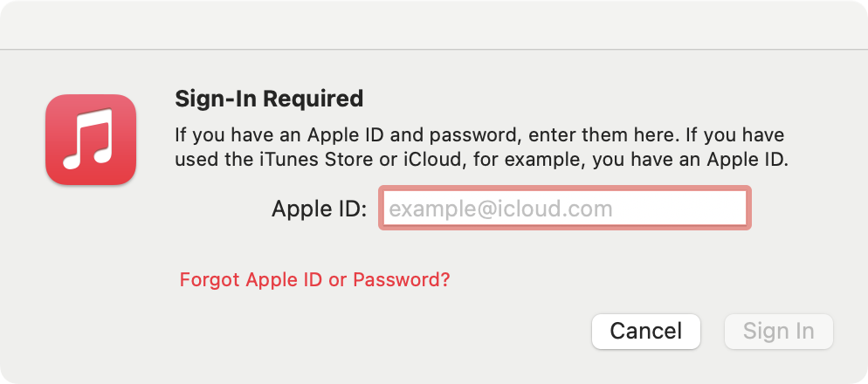Viewport: 868px width, 384px height.
Task: Click the greyed-out Sign In button
Action: (778, 332)
